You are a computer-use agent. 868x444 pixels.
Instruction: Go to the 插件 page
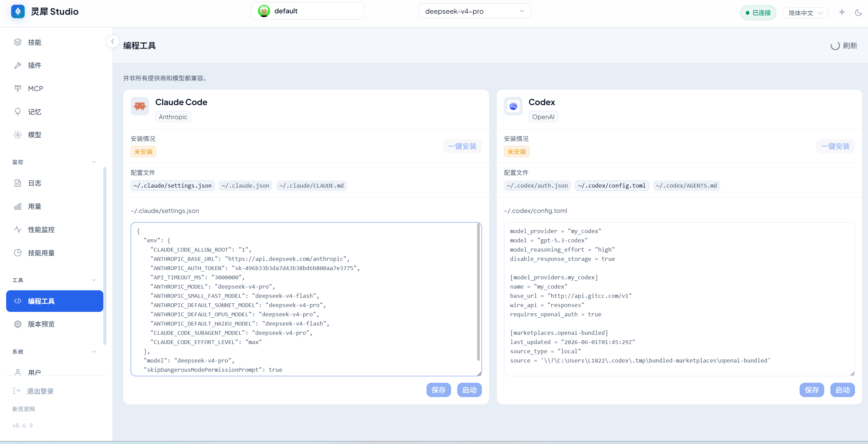pyautogui.click(x=55, y=65)
